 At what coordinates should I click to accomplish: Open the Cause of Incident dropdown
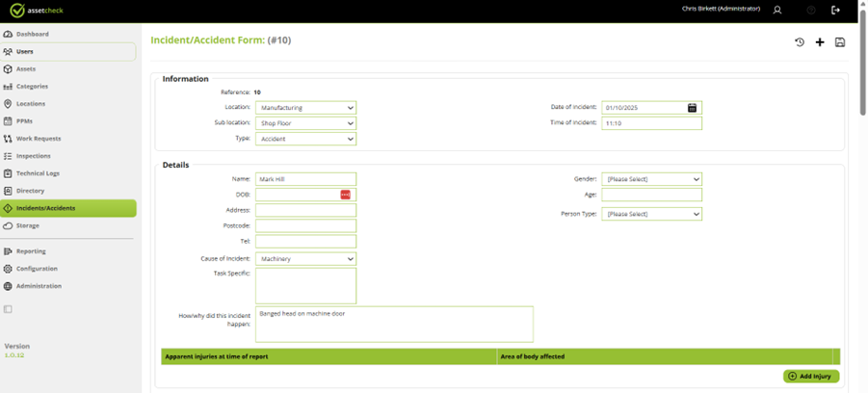306,259
